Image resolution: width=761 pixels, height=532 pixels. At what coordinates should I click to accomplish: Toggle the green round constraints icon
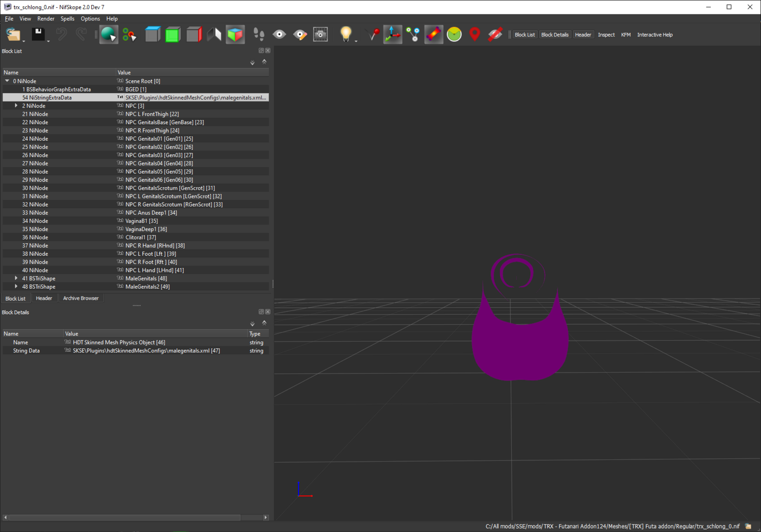coord(454,34)
